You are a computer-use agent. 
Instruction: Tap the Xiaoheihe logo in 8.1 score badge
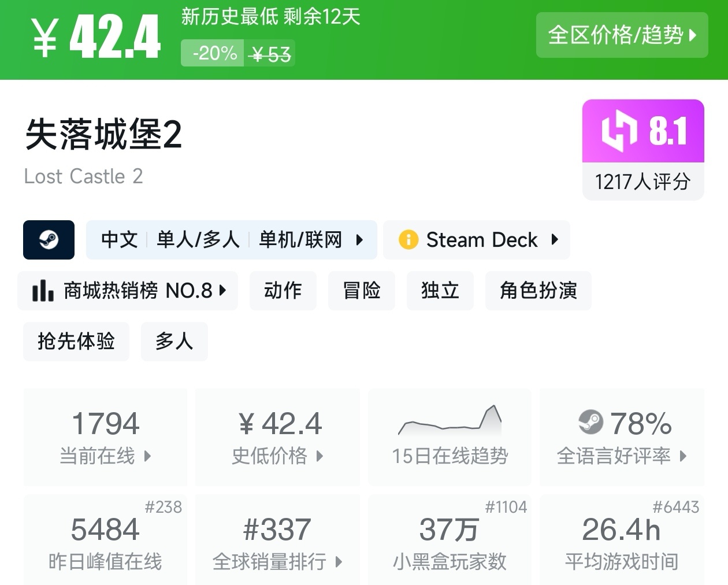[619, 130]
